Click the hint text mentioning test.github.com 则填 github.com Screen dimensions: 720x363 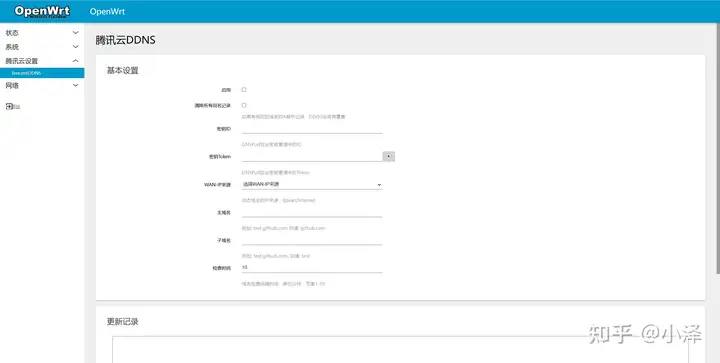[284, 228]
